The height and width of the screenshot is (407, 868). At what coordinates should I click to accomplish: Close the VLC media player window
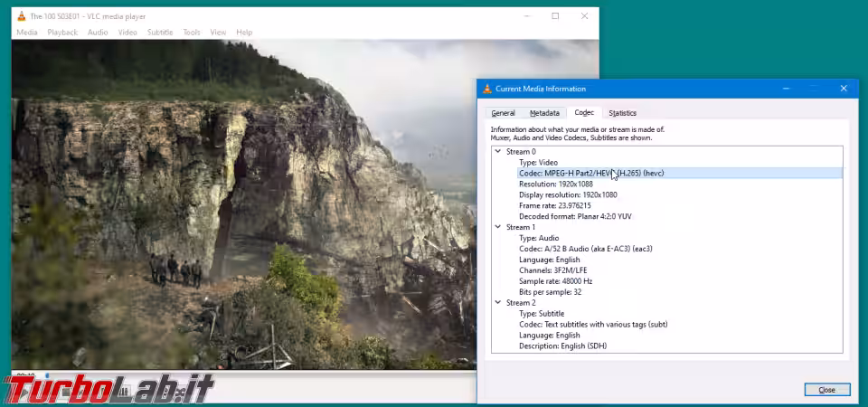pos(585,16)
